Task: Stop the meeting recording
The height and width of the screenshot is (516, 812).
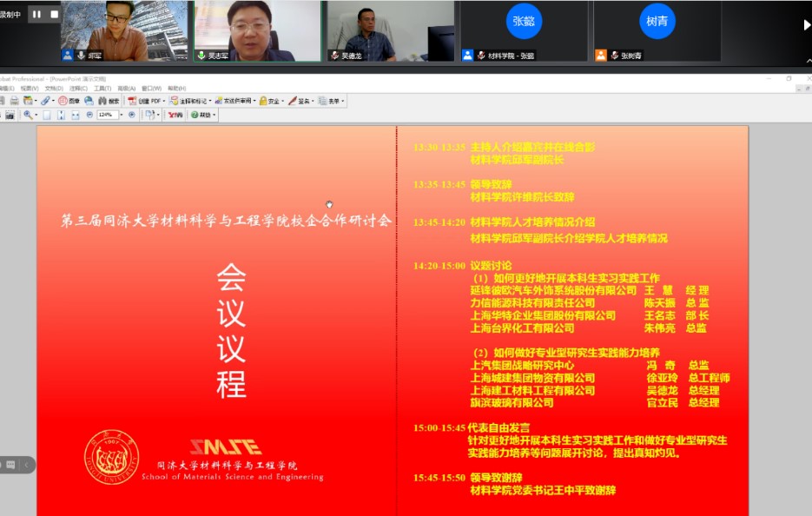Action: point(54,14)
